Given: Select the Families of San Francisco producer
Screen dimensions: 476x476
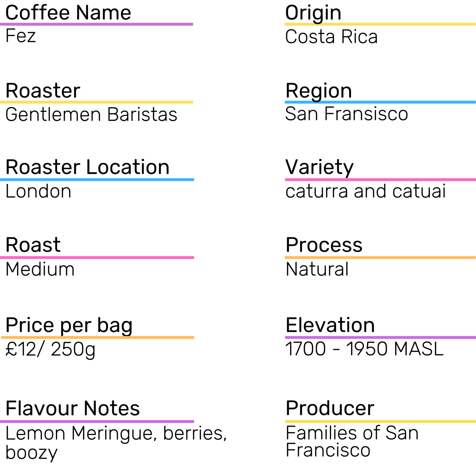Looking at the screenshot, I should click(x=352, y=441).
